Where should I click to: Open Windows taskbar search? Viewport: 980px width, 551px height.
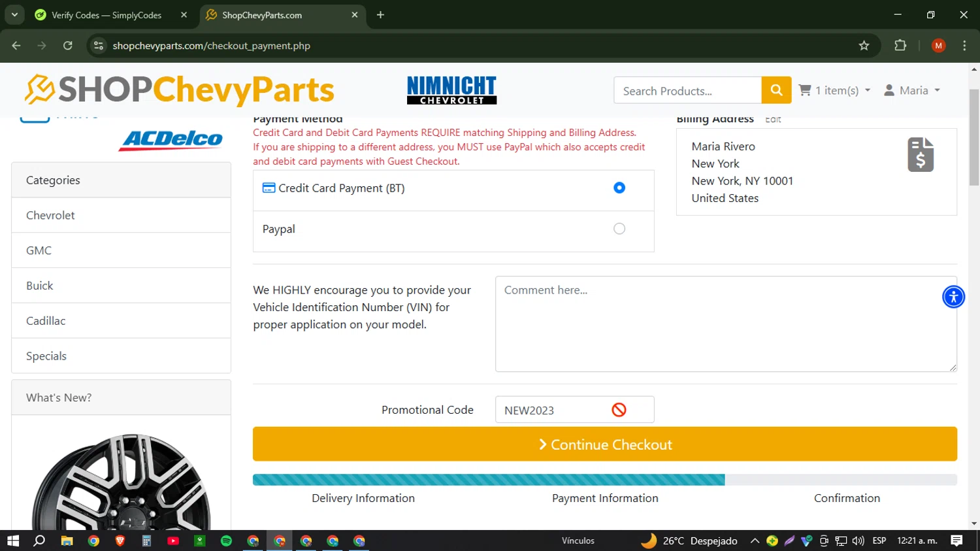(x=39, y=541)
